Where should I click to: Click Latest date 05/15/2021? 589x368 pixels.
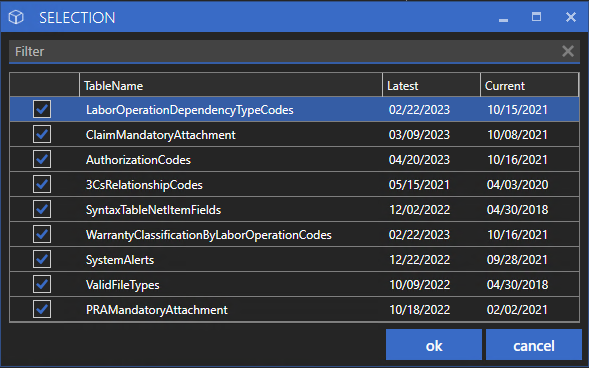click(419, 184)
